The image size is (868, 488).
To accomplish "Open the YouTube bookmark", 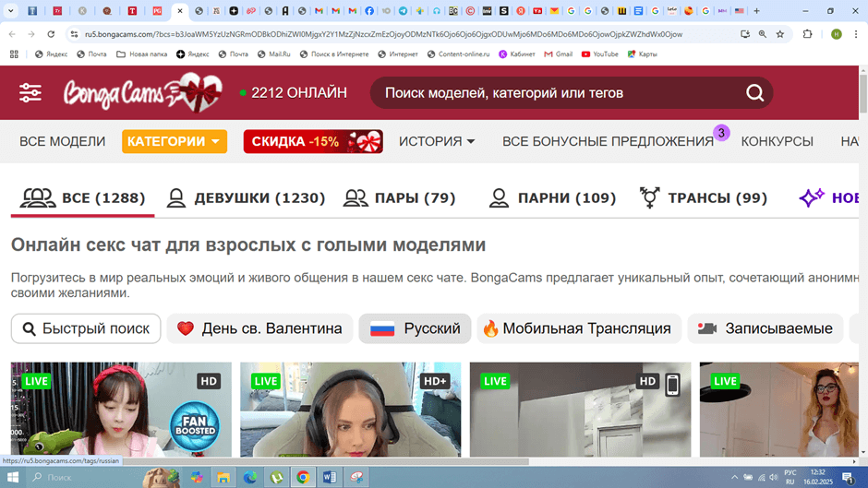I will (599, 54).
